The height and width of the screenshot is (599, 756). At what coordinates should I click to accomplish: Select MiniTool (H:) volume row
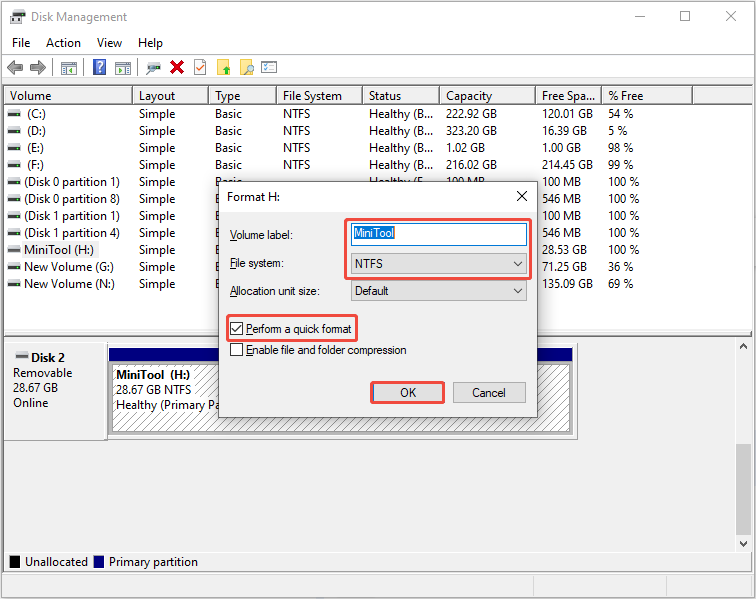pyautogui.click(x=59, y=250)
